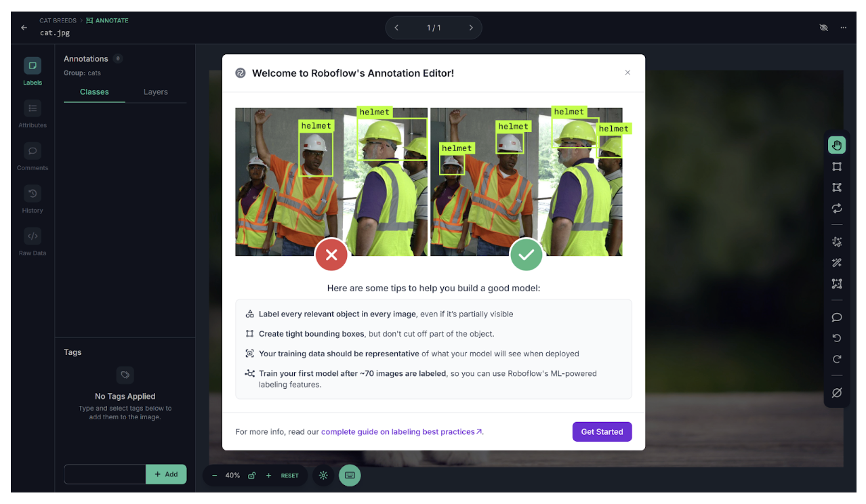
Task: Select the hand drag tool
Action: pyautogui.click(x=837, y=145)
